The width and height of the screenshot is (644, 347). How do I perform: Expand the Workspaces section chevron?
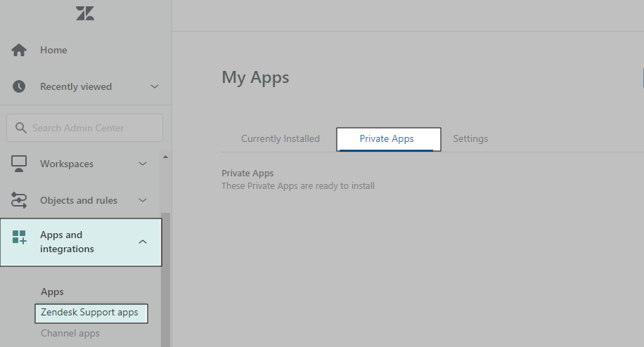tap(143, 164)
